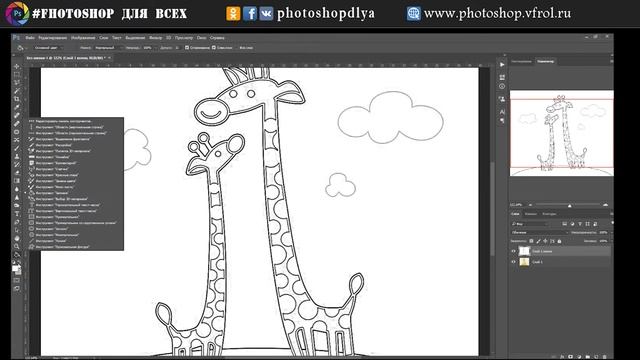Click the Допуск tolerance field
The width and height of the screenshot is (640, 360).
177,48
